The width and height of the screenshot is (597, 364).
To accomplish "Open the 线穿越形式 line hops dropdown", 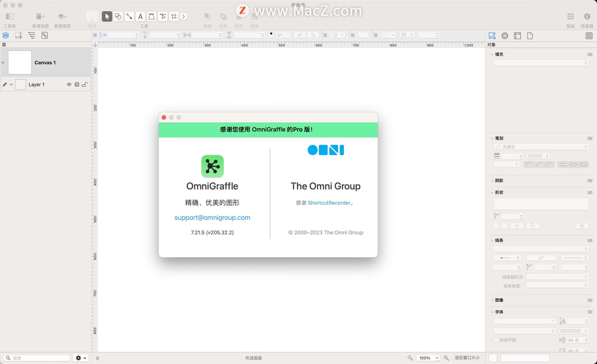I will click(x=557, y=277).
